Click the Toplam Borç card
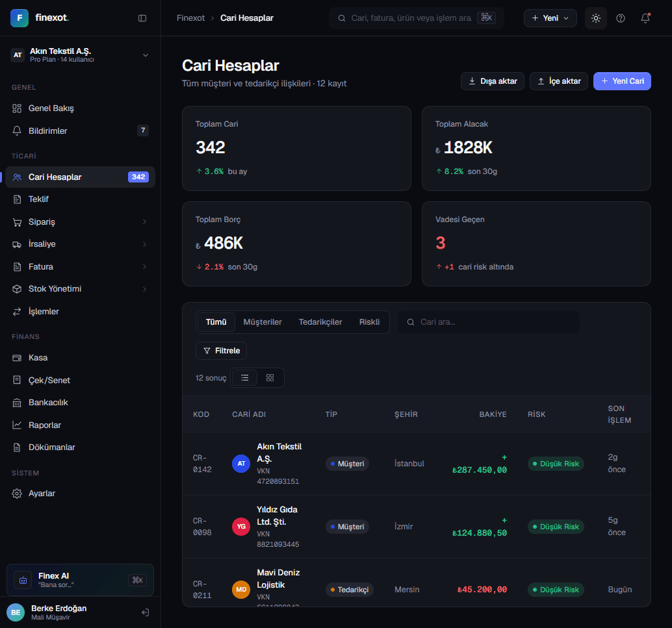Image resolution: width=672 pixels, height=628 pixels. pyautogui.click(x=296, y=244)
